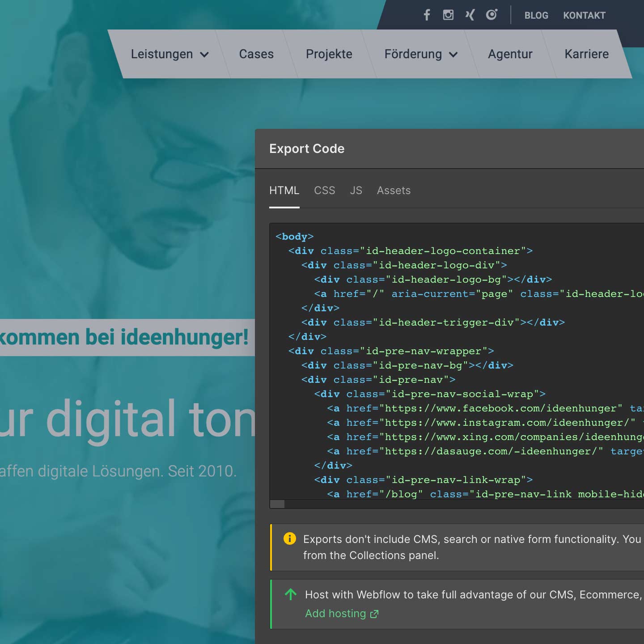Switch to the CSS tab
The image size is (644, 644).
click(x=325, y=191)
